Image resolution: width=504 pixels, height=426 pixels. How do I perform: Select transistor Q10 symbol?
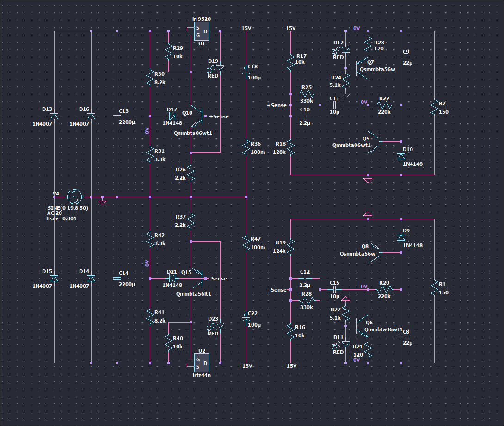tap(197, 116)
